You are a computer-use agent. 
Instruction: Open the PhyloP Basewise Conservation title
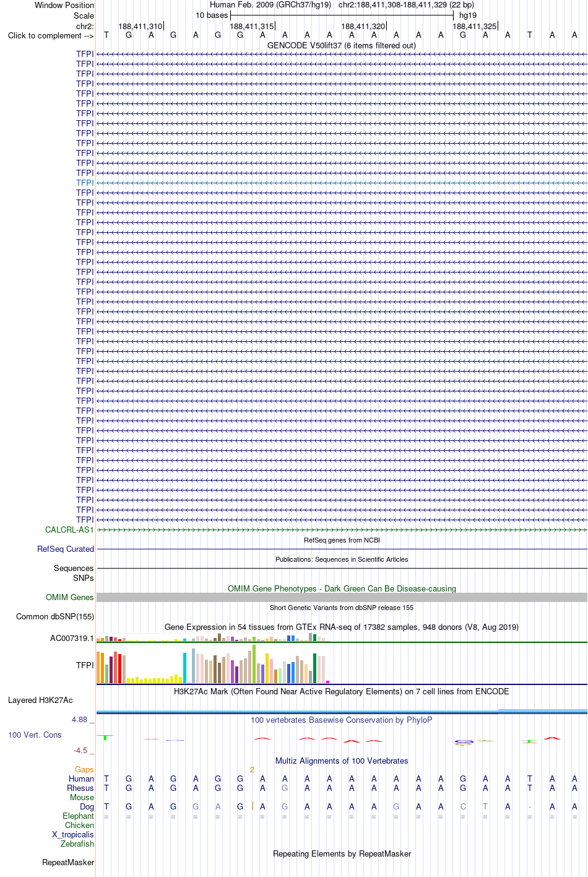(342, 720)
